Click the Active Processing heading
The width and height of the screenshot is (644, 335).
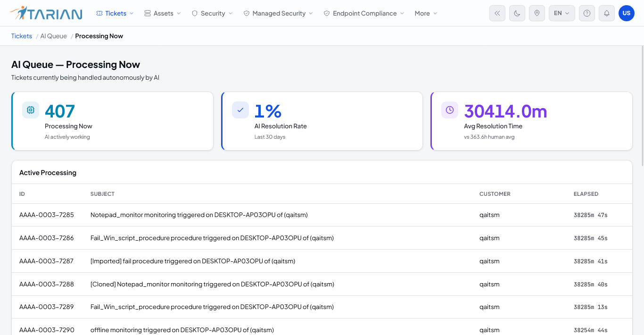(48, 173)
